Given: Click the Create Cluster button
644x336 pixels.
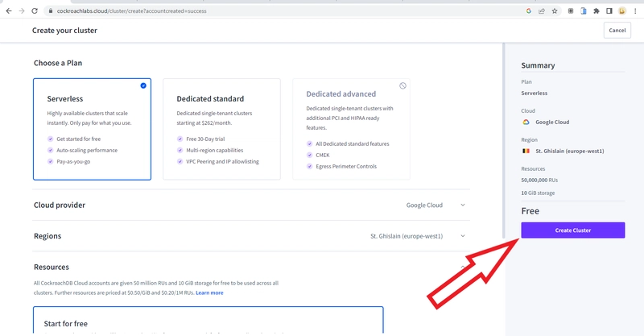Looking at the screenshot, I should (x=573, y=230).
